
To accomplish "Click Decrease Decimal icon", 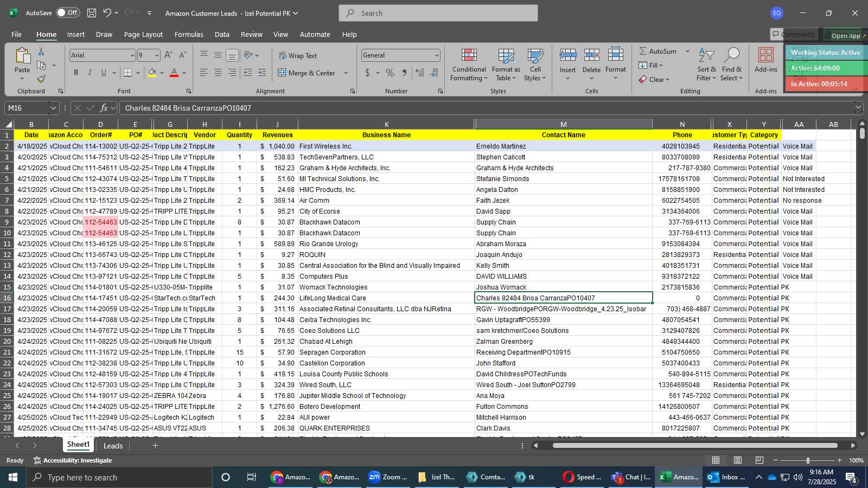I will [x=434, y=73].
